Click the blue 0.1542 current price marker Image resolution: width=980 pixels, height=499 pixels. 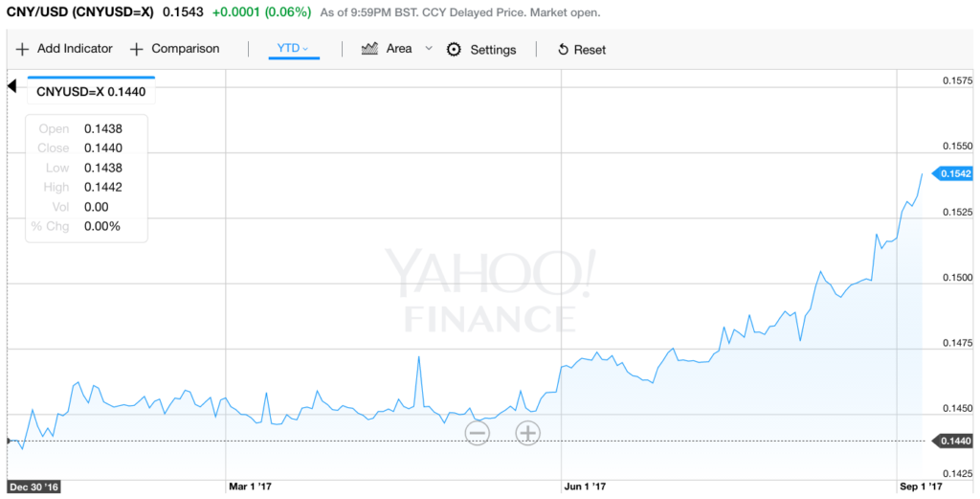[x=952, y=174]
